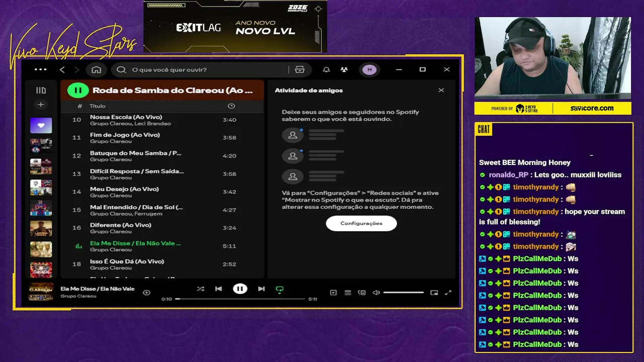Seek within the song progress bar
The width and height of the screenshot is (644, 362).
click(x=240, y=299)
